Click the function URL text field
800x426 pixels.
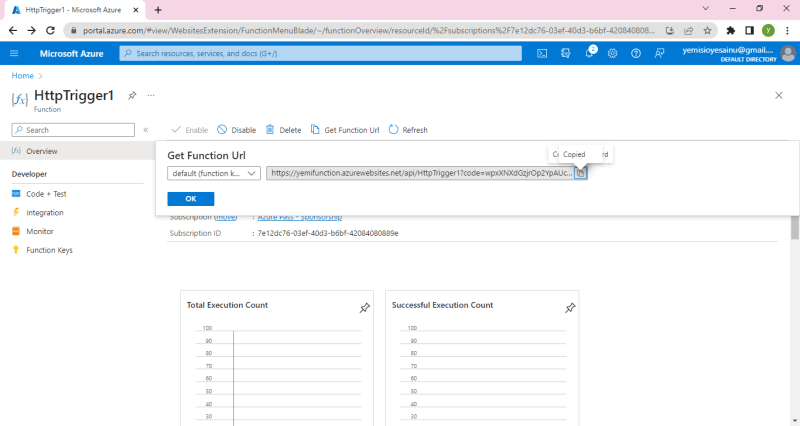[421, 173]
